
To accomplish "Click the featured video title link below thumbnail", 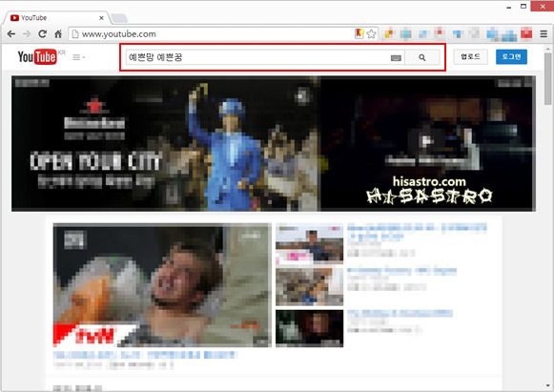I will (x=144, y=355).
